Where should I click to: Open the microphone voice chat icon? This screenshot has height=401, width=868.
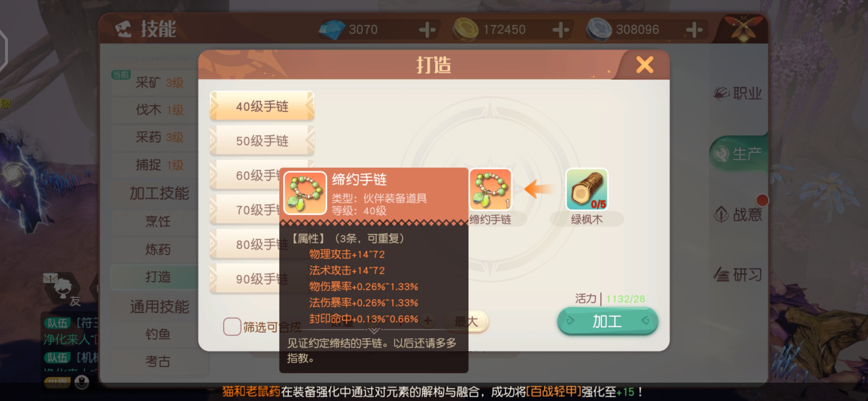pyautogui.click(x=82, y=382)
